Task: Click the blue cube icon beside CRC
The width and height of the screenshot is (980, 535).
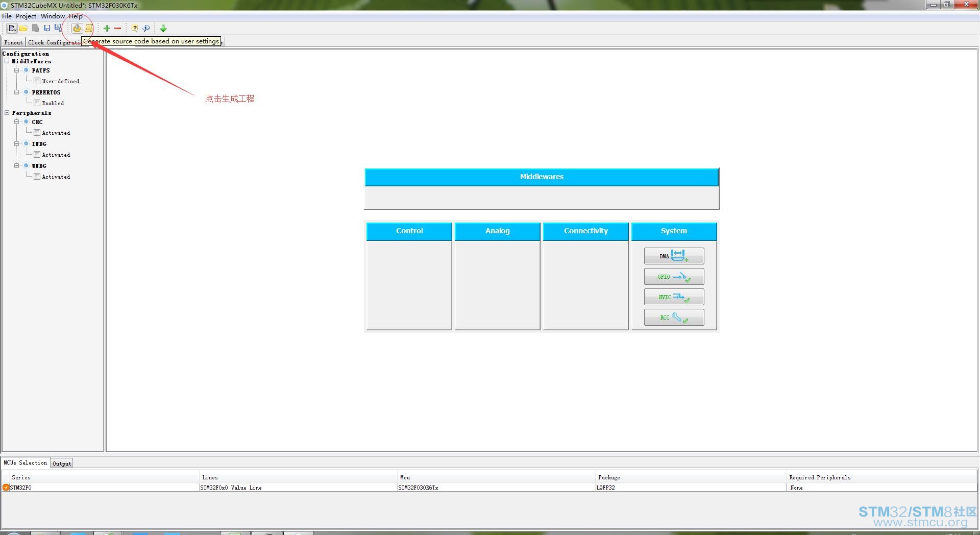Action: tap(26, 122)
